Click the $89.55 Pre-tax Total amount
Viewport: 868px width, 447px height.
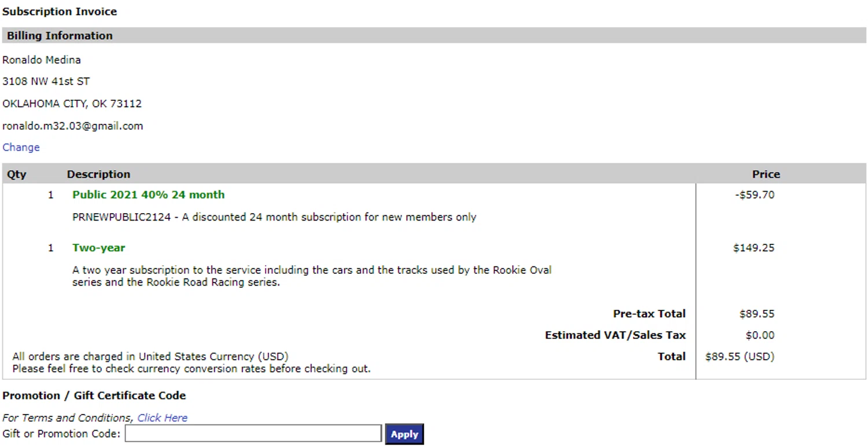coord(756,313)
